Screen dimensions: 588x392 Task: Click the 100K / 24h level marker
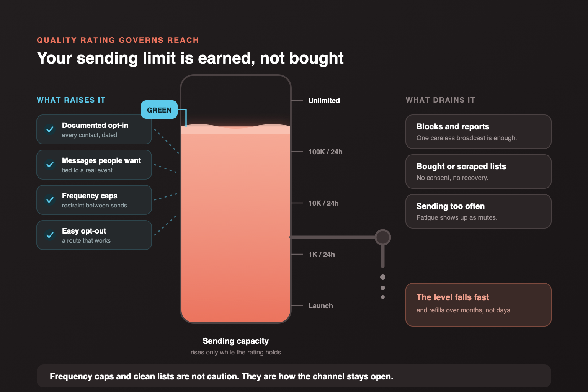click(x=325, y=152)
